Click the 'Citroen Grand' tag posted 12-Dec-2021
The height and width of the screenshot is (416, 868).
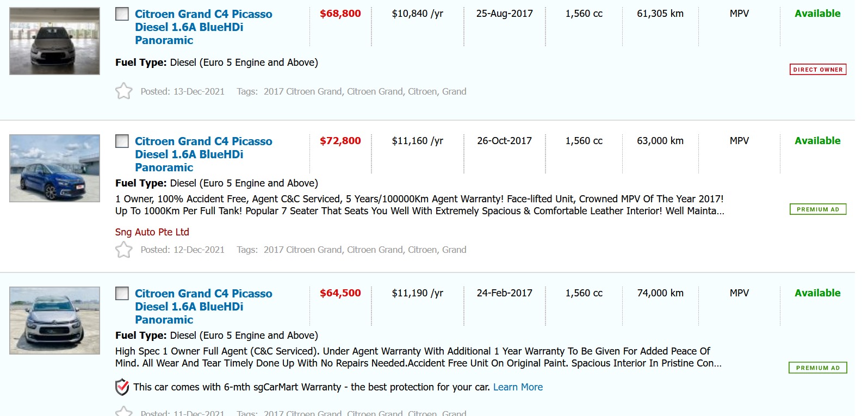[375, 250]
